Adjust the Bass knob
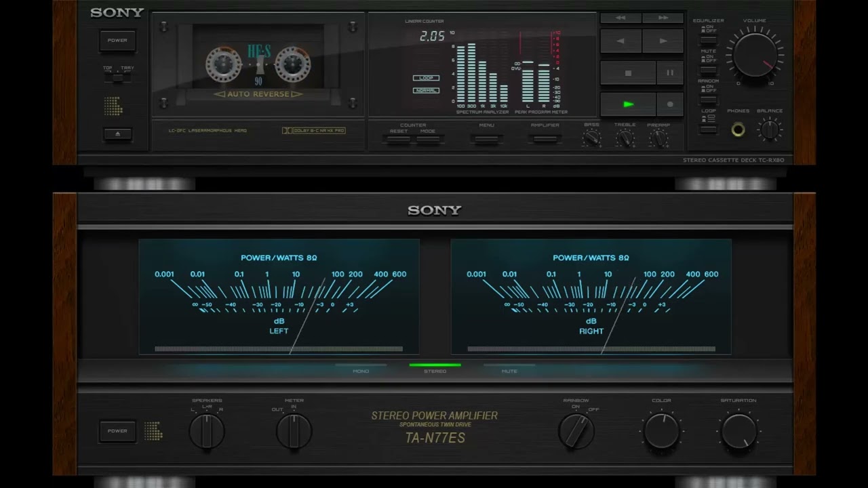The image size is (868, 488). click(592, 138)
